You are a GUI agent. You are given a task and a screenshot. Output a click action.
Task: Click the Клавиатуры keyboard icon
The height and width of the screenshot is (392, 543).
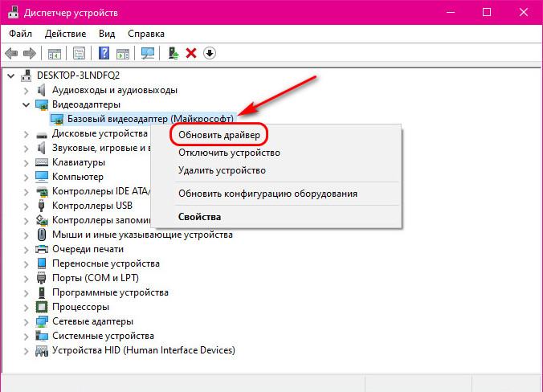[x=42, y=162]
